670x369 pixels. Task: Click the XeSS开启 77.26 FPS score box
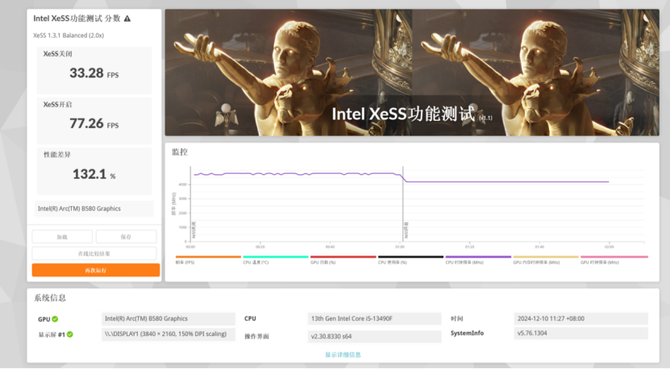(x=94, y=121)
